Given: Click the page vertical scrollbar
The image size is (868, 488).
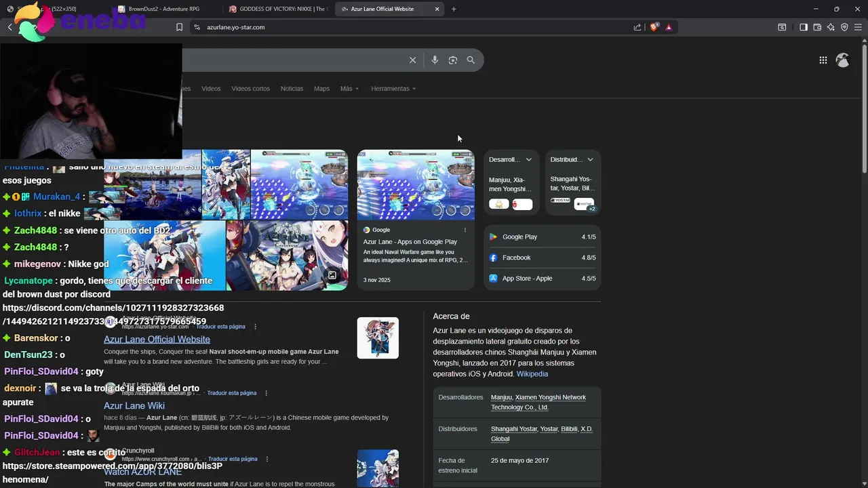Looking at the screenshot, I should point(864,108).
